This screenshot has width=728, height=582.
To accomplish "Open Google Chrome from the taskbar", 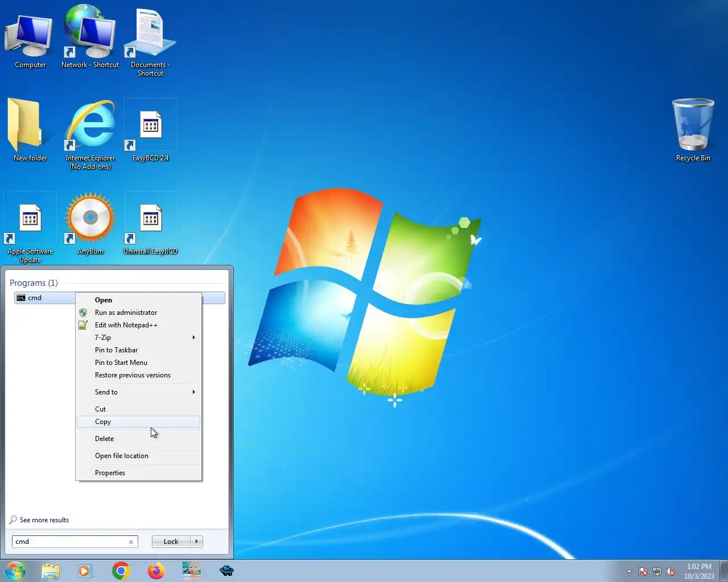I will pos(121,571).
